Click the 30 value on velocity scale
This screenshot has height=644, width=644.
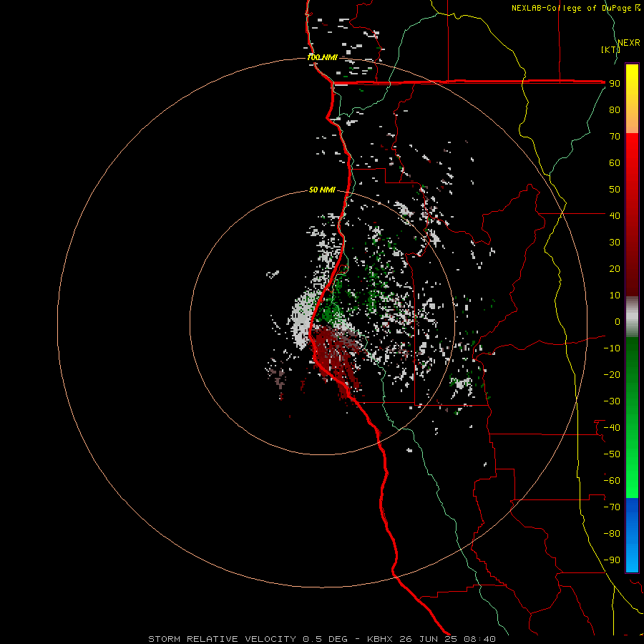click(x=615, y=243)
